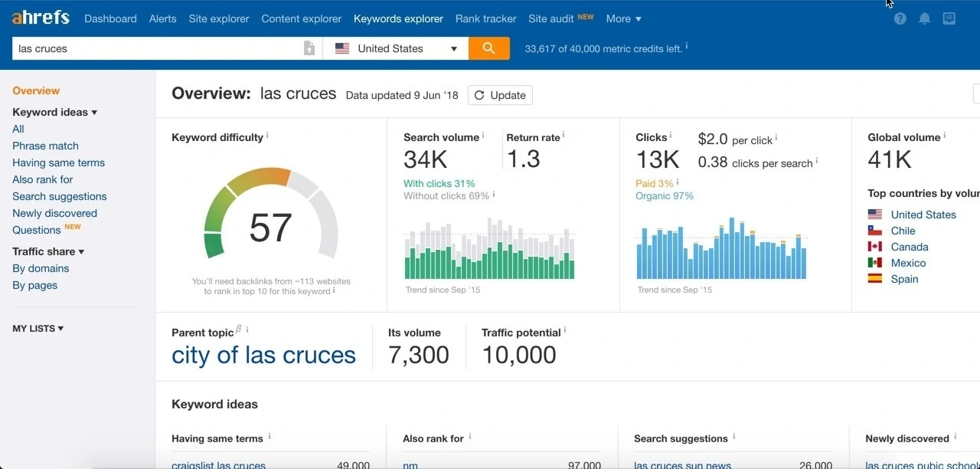Click the Chile flag icon
This screenshot has height=469, width=980.
click(874, 231)
